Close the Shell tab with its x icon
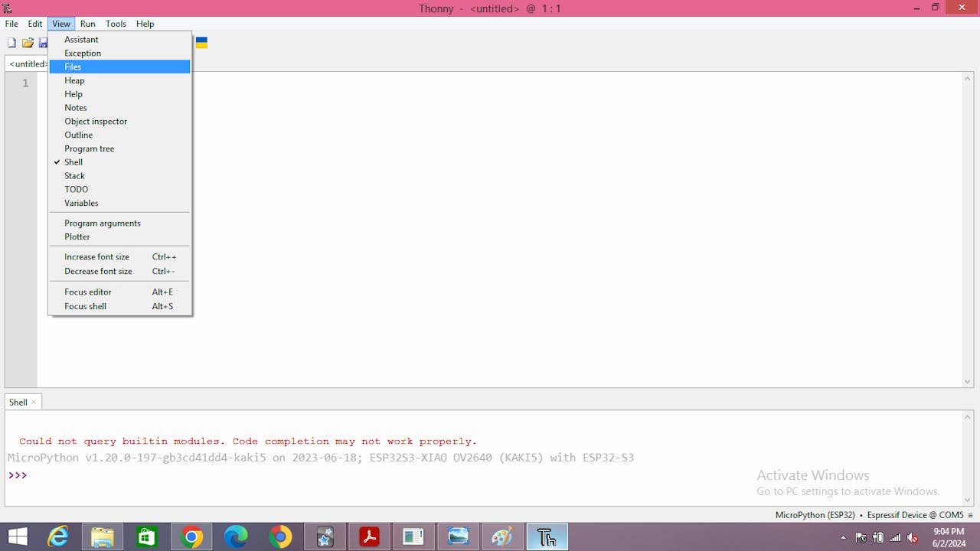The height and width of the screenshot is (551, 980). point(34,402)
